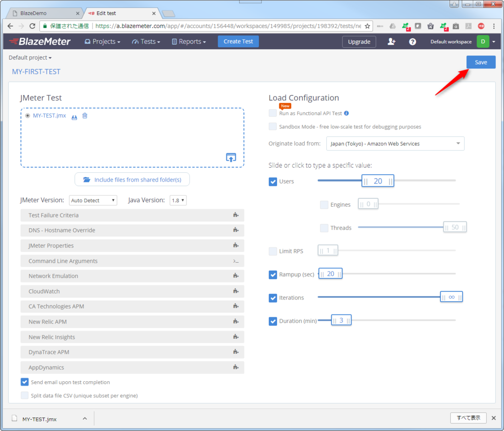Open Chrome menu three-dots icon

pyautogui.click(x=494, y=26)
